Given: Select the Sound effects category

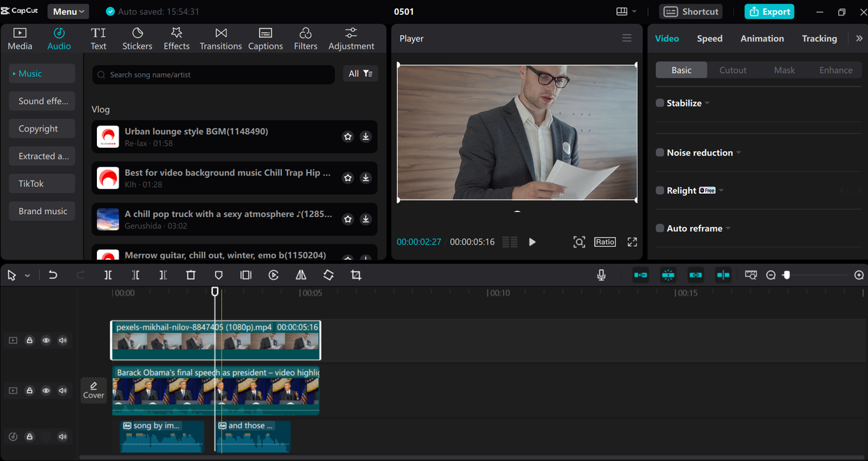Looking at the screenshot, I should [42, 101].
